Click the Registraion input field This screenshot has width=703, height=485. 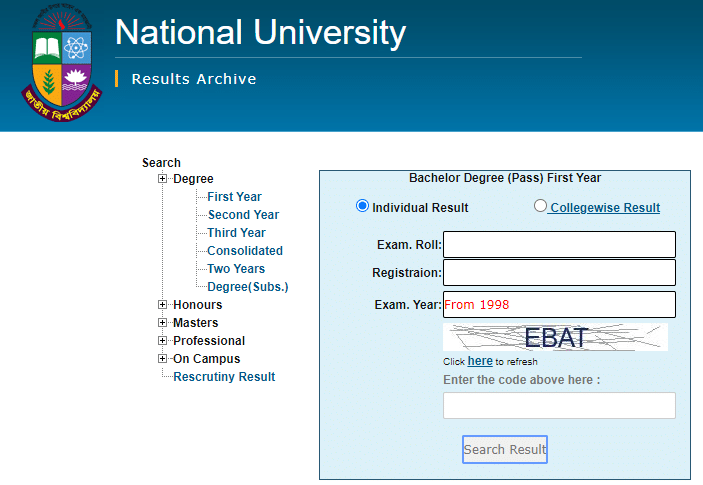(x=559, y=273)
